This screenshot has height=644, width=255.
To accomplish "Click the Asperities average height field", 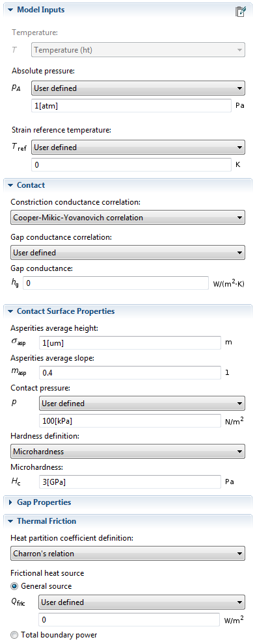I will pyautogui.click(x=130, y=342).
